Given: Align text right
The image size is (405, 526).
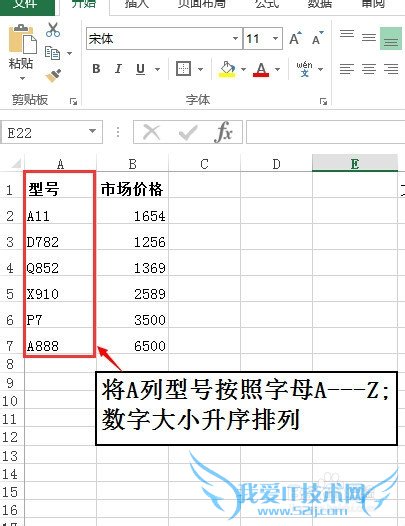Looking at the screenshot, I should tap(391, 69).
